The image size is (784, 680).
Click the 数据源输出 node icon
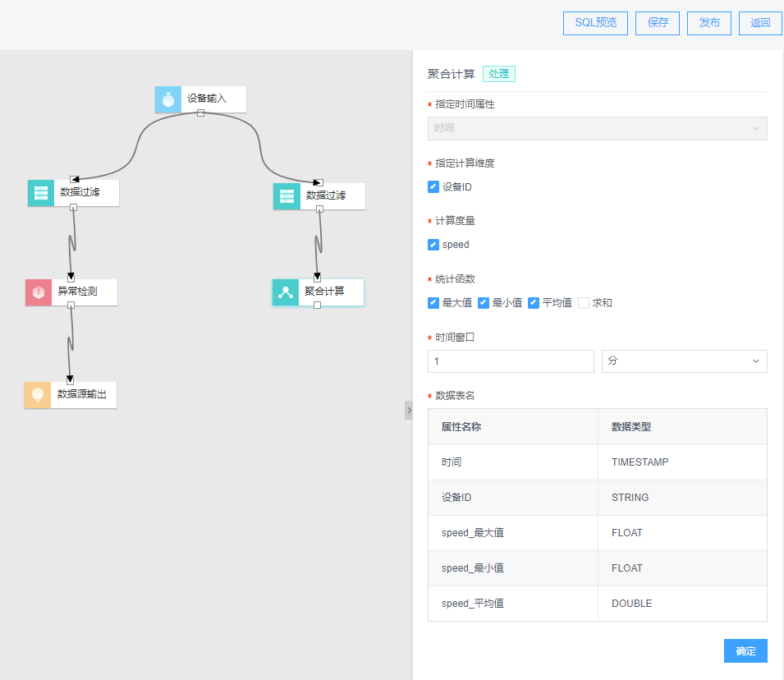pos(38,395)
